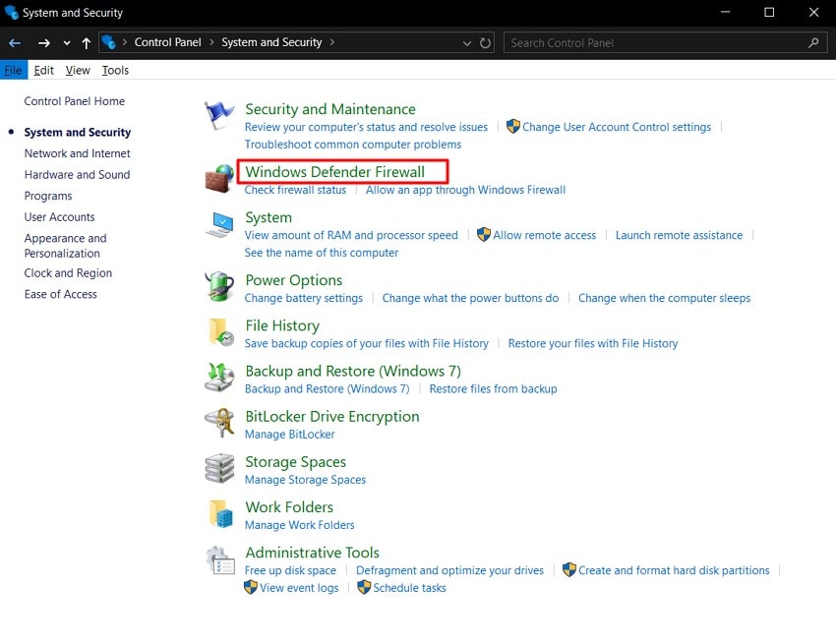
Task: Open Appearance and Personalization in sidebar
Action: [66, 246]
